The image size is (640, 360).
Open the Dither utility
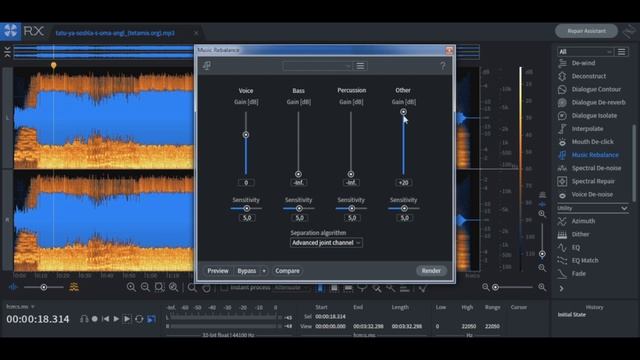[580, 234]
